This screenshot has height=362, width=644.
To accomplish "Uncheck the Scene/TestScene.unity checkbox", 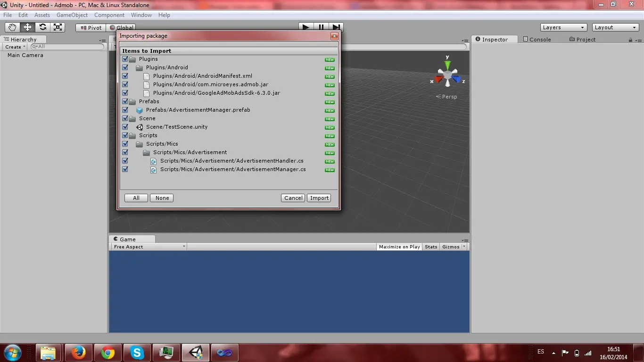I will pyautogui.click(x=125, y=127).
